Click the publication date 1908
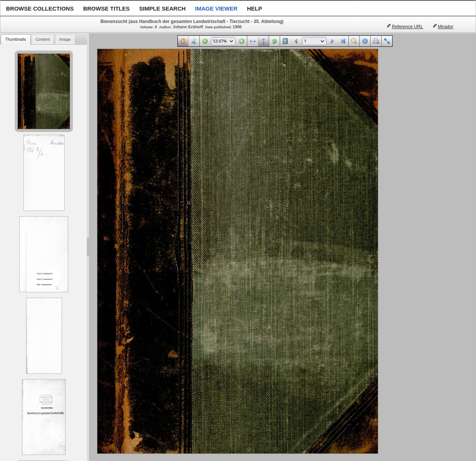The image size is (476, 461). tap(237, 27)
